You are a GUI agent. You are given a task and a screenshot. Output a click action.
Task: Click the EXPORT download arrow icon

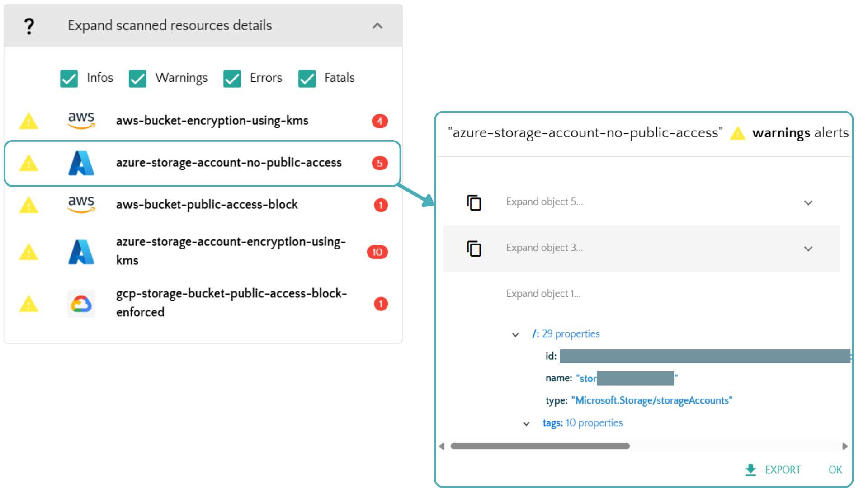[750, 470]
